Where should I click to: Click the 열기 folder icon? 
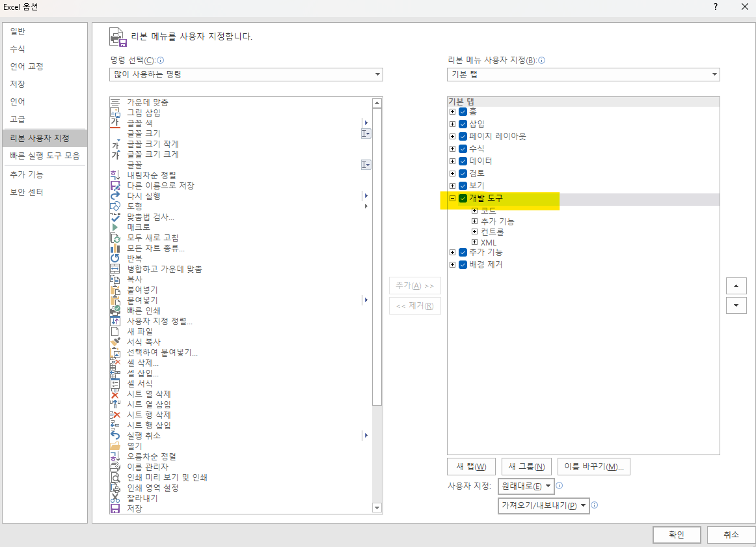coord(115,446)
